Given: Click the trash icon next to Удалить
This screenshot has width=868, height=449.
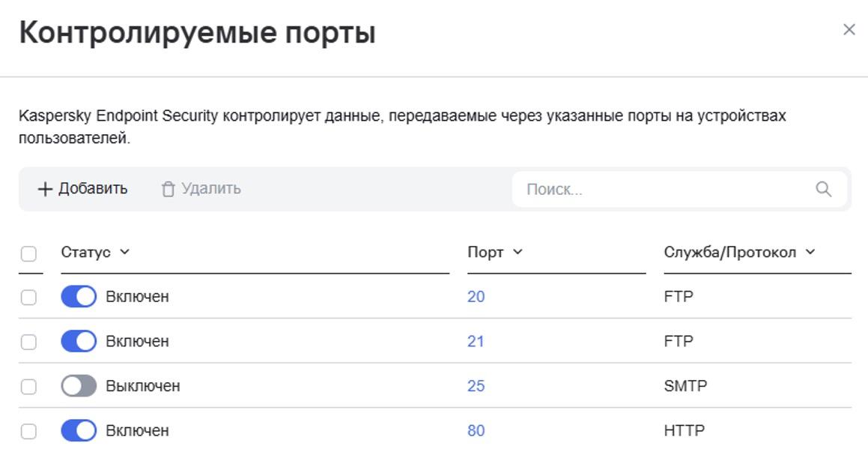Looking at the screenshot, I should [168, 189].
